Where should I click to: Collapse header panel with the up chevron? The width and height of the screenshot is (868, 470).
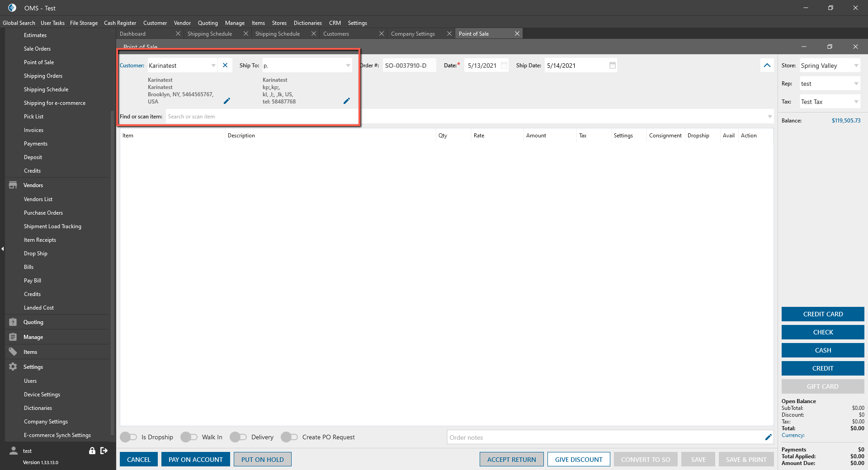coord(767,66)
